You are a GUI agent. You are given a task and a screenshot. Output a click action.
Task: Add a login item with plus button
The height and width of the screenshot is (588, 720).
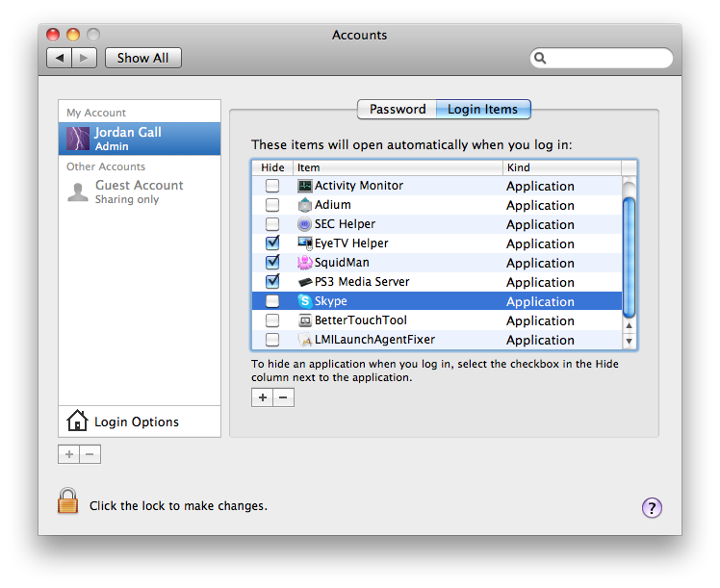(x=262, y=397)
